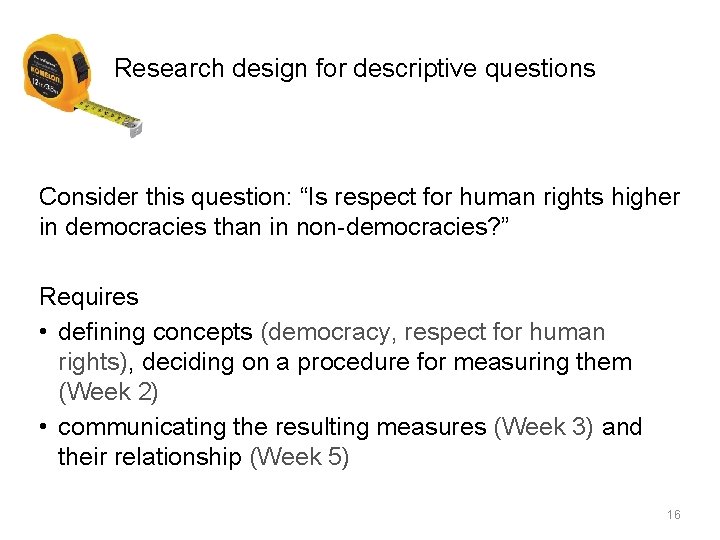This screenshot has height=540, width=720.
Task: Click the '(Week 3)' text
Action: pos(544,427)
